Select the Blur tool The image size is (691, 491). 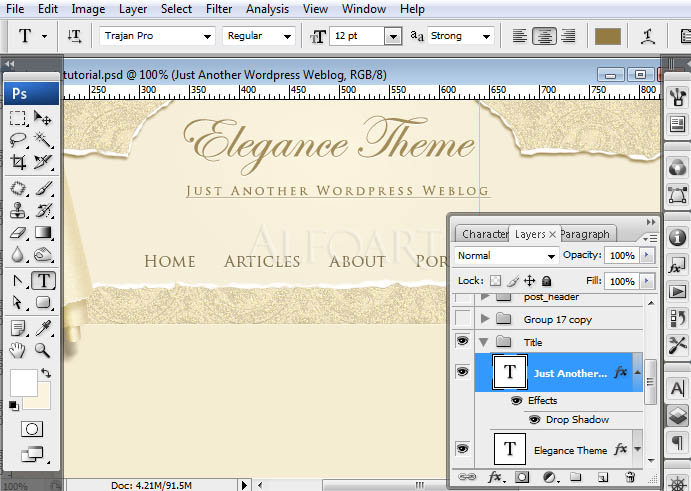(18, 255)
